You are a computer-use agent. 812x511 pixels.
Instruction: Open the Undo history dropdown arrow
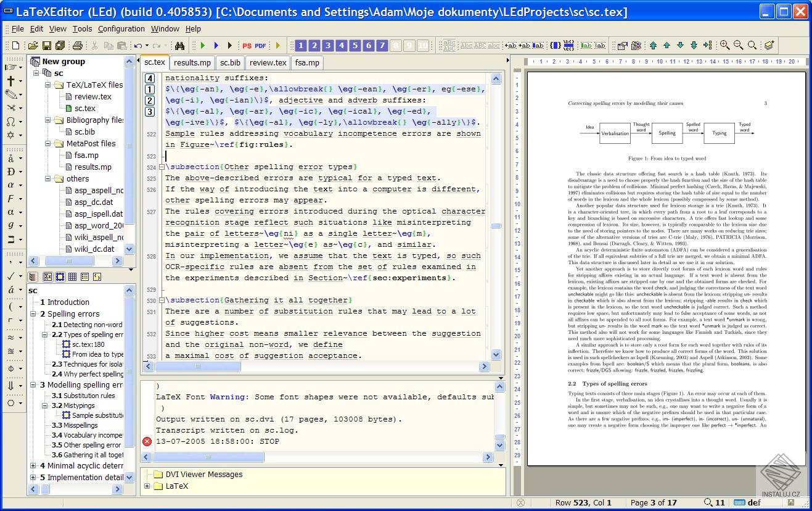tap(147, 45)
